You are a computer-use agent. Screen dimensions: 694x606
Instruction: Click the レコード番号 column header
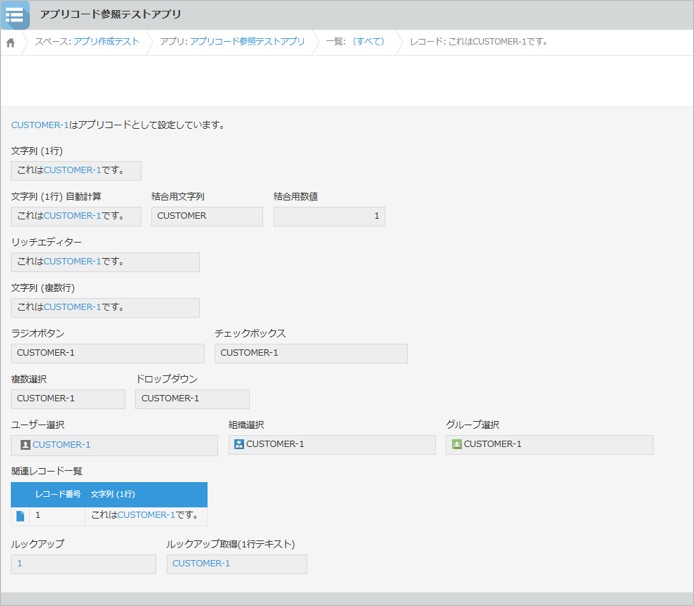click(58, 494)
